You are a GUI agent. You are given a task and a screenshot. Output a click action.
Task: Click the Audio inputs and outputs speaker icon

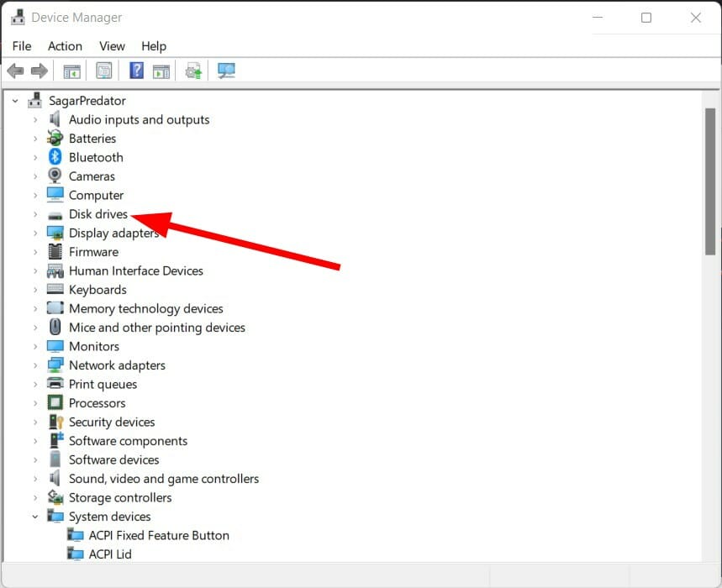pyautogui.click(x=55, y=119)
